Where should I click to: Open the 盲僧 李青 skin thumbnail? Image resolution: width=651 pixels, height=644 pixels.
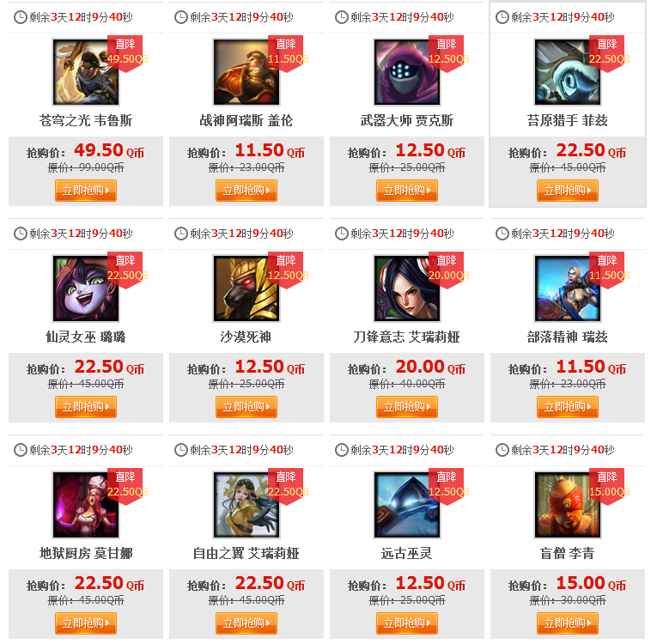(568, 505)
